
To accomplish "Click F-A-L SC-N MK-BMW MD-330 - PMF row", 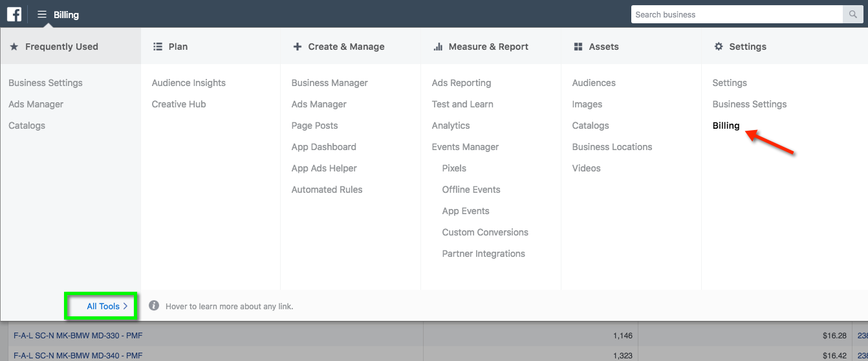I will (78, 335).
